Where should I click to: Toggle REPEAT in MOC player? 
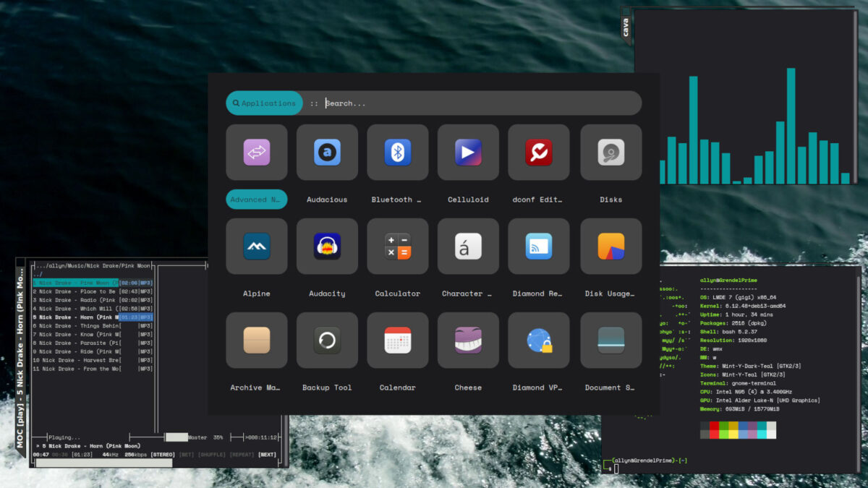pos(242,455)
